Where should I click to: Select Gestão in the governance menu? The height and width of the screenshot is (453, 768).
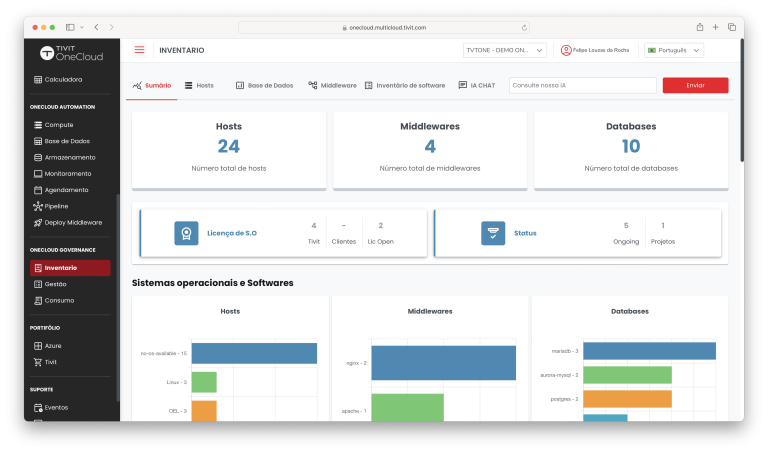56,284
